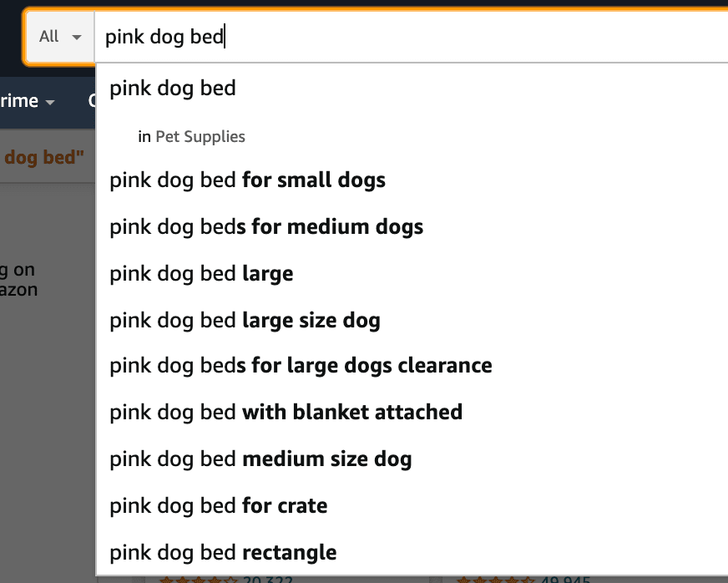Expand the Prime navigation dropdown arrow
The width and height of the screenshot is (728, 583).
[50, 103]
